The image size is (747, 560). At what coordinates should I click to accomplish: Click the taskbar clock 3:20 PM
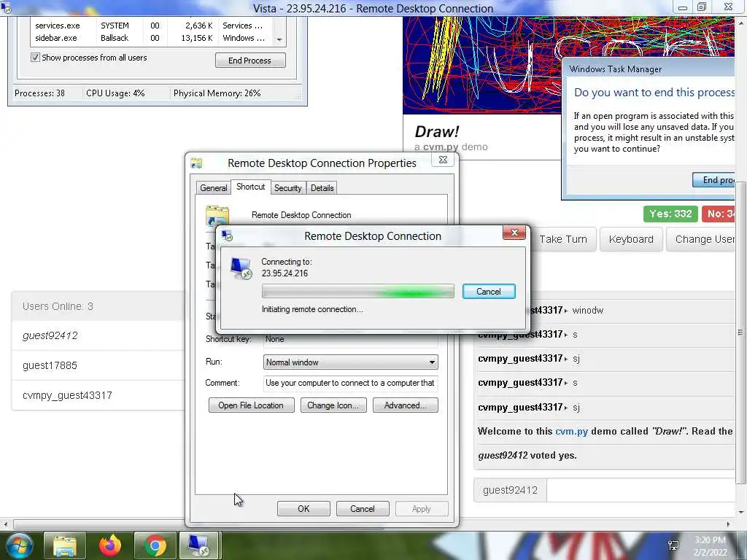point(710,540)
